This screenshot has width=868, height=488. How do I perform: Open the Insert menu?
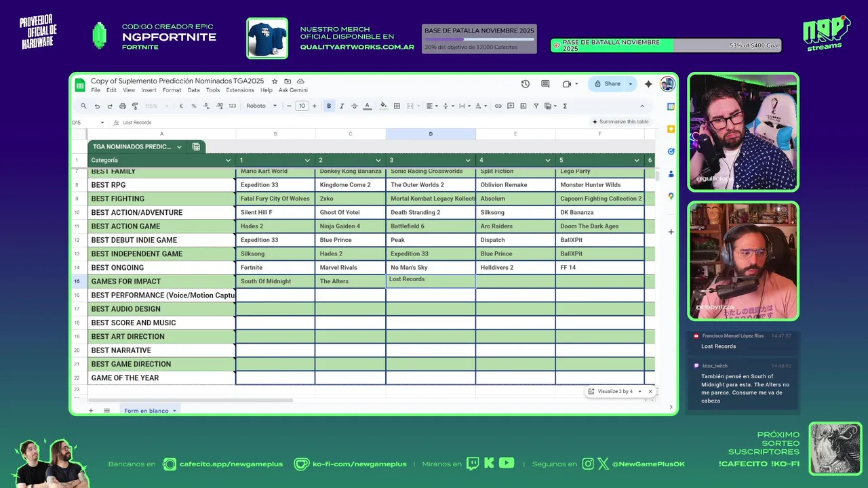point(149,90)
